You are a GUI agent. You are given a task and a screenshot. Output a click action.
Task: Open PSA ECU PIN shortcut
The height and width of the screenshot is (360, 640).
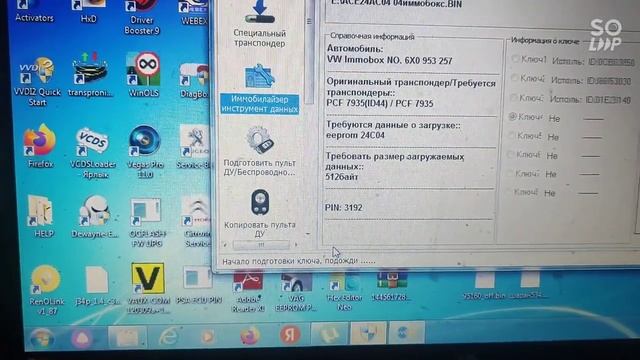click(198, 286)
